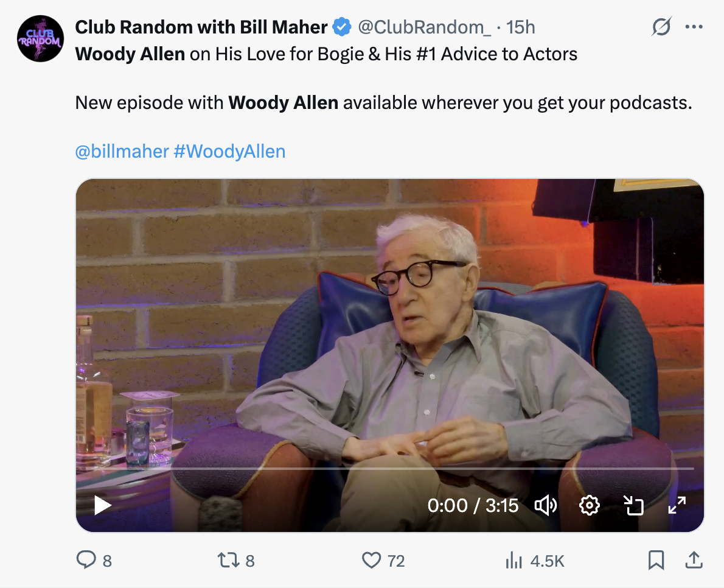This screenshot has width=724, height=588.
Task: Open the @ClubRandom_ handle
Action: click(424, 27)
